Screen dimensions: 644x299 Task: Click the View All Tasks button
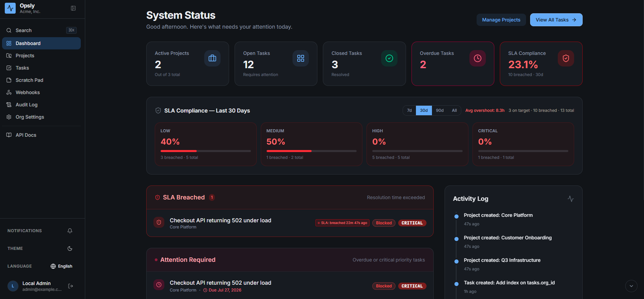(556, 20)
